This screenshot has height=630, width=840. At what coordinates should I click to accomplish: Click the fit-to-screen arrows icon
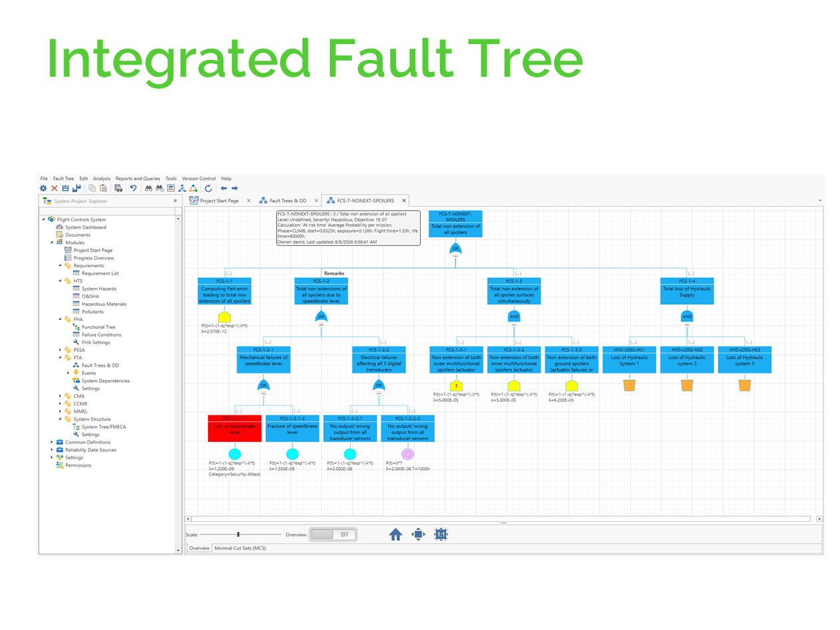418,534
